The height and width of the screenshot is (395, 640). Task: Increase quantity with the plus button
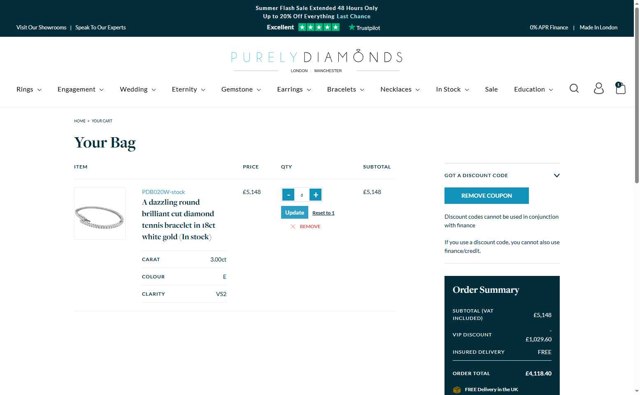tap(316, 195)
